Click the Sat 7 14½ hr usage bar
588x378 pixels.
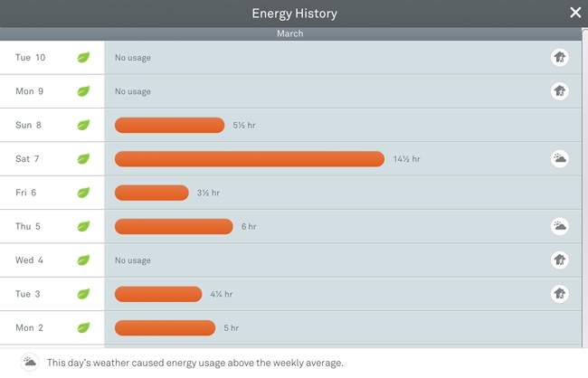(249, 159)
